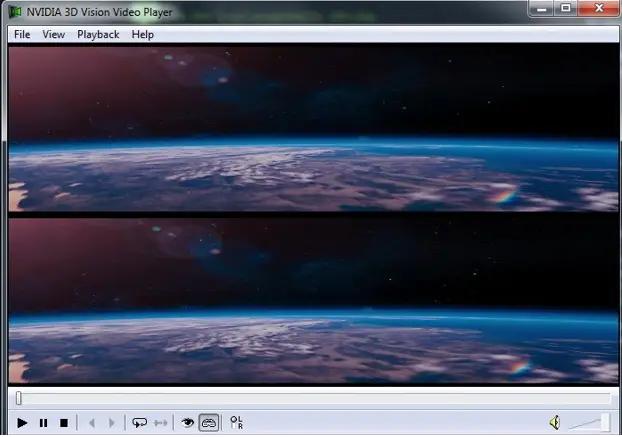This screenshot has height=437, width=622.
Task: Stop the video playback
Action: click(x=64, y=423)
